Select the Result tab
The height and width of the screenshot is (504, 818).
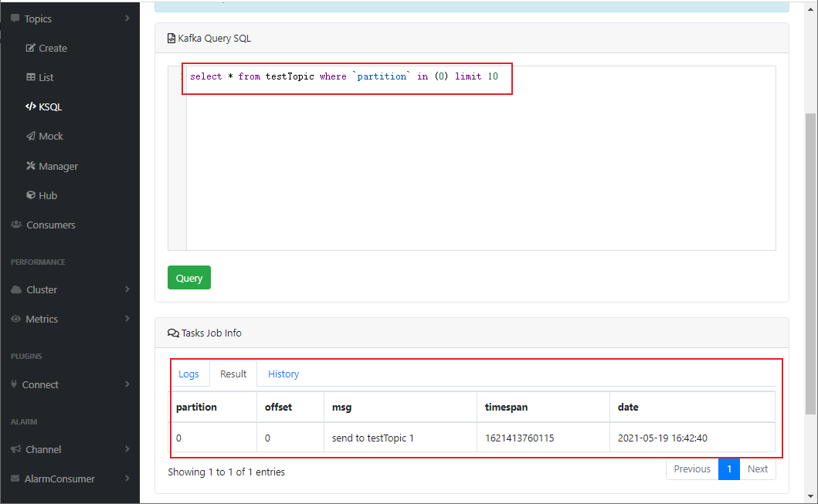tap(233, 374)
